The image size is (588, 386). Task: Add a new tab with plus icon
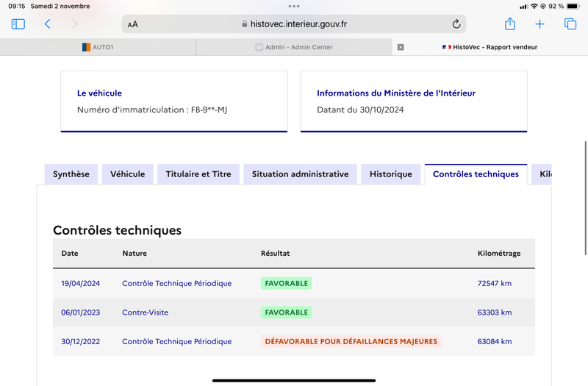(x=539, y=24)
